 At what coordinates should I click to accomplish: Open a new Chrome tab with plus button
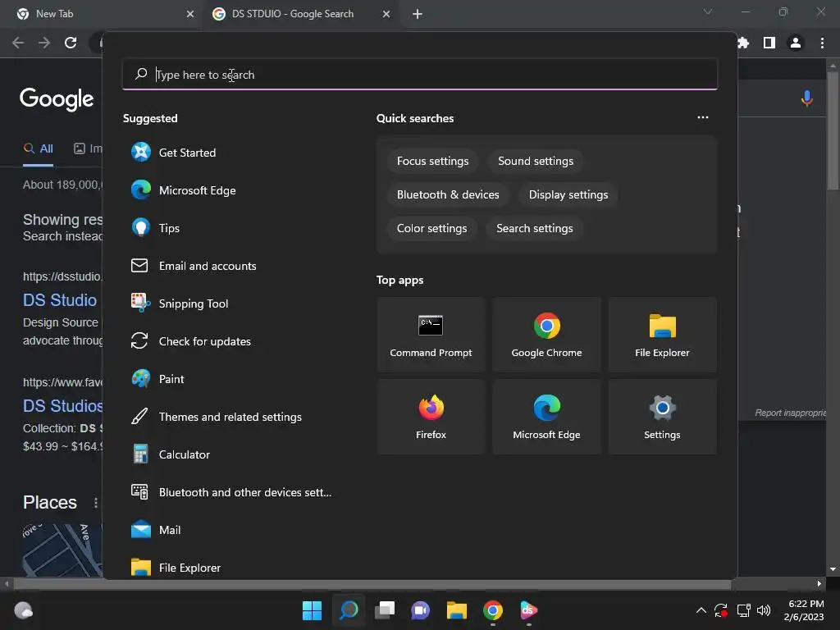[418, 14]
